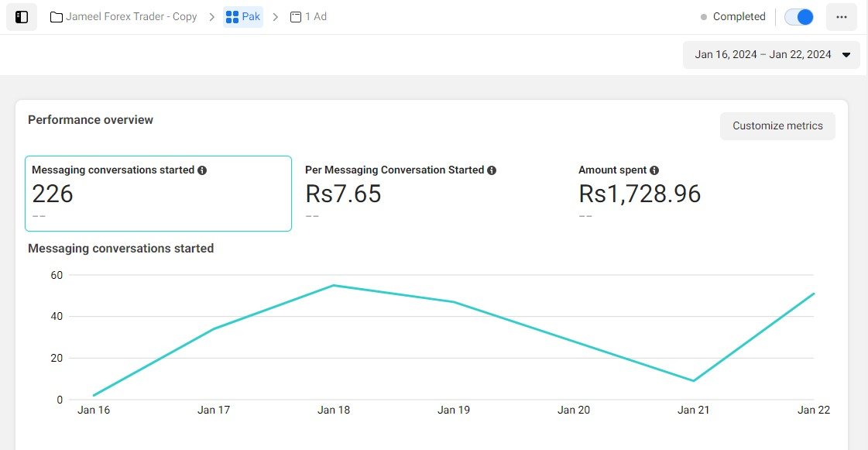Select the Pak ad set breadcrumb
The height and width of the screenshot is (450, 868).
click(x=250, y=17)
